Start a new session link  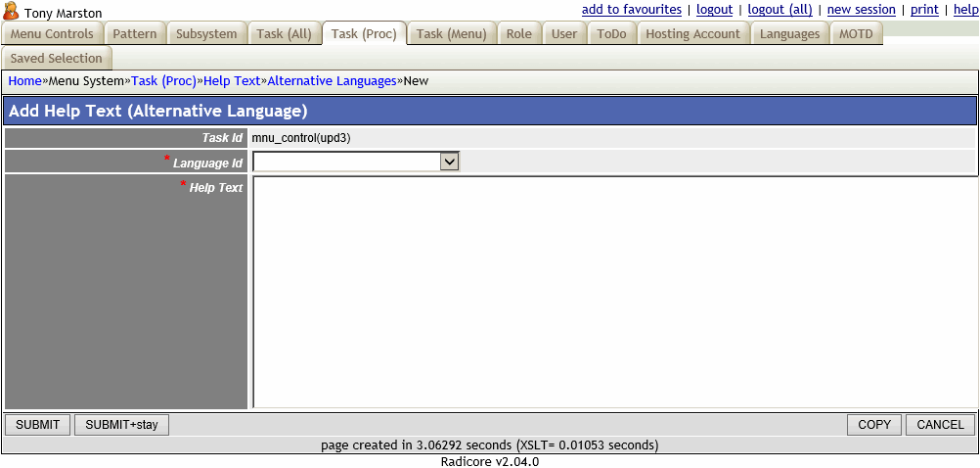click(x=861, y=10)
